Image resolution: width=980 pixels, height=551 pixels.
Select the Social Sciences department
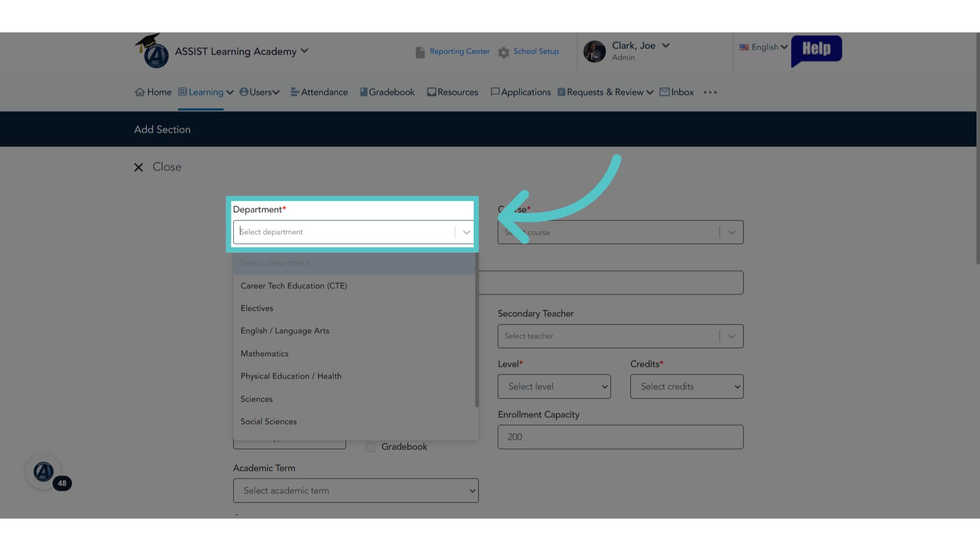click(x=354, y=421)
